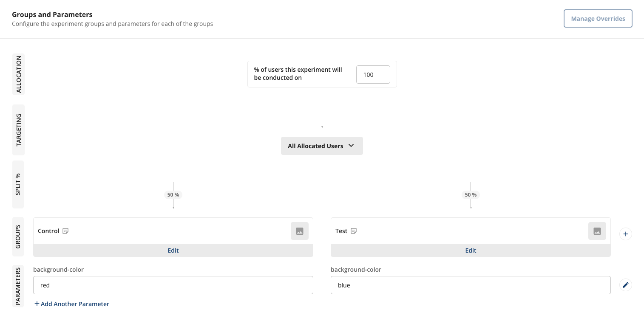644x318 pixels.
Task: Open the note icon beside Test
Action: (354, 231)
